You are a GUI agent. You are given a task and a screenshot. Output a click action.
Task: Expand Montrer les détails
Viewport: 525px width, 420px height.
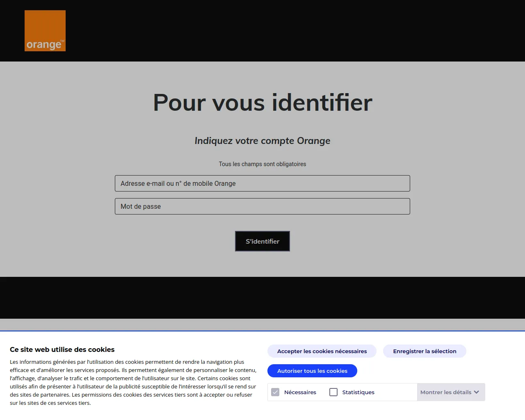[x=451, y=392]
